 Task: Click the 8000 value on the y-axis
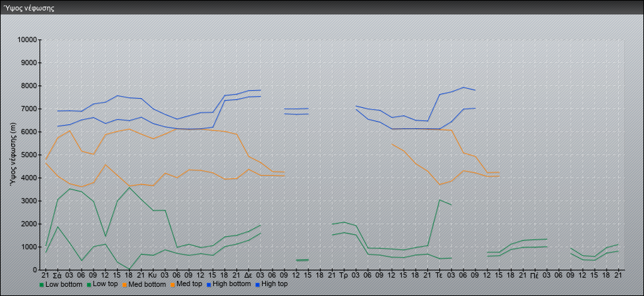click(29, 86)
